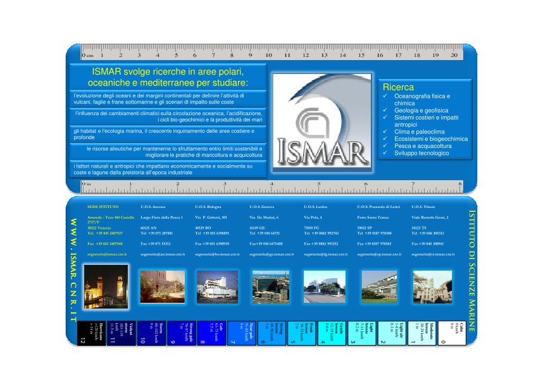The image size is (555, 392).
Task: Click the 'U.O.S. Genova' heading
Action: [261, 207]
